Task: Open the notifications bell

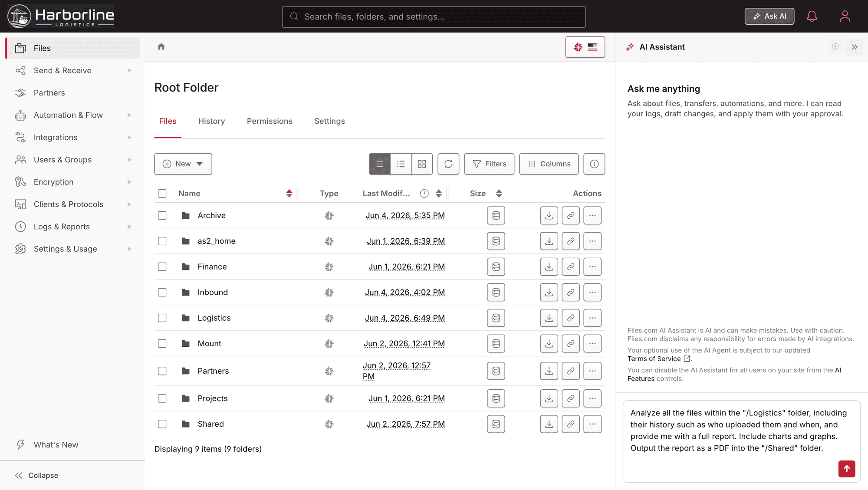Action: [x=812, y=16]
